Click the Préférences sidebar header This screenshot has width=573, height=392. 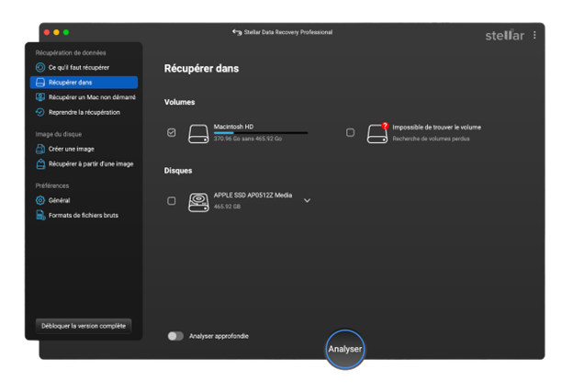pos(52,185)
